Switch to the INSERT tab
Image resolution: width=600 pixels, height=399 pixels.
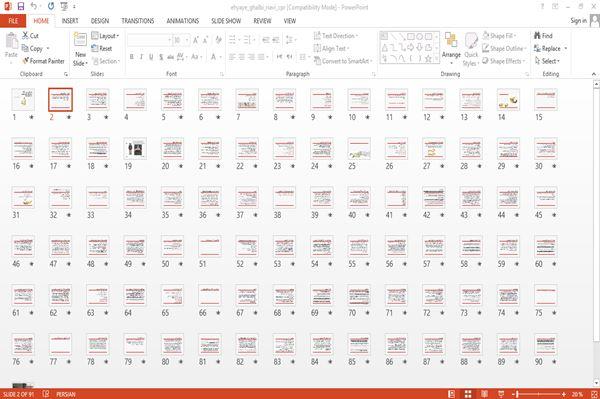point(70,21)
